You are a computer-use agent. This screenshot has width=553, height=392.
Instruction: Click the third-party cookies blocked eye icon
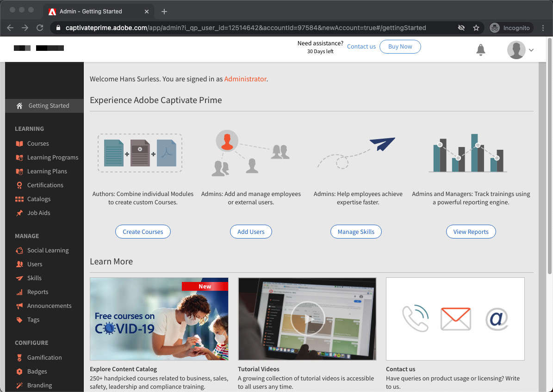tap(461, 28)
